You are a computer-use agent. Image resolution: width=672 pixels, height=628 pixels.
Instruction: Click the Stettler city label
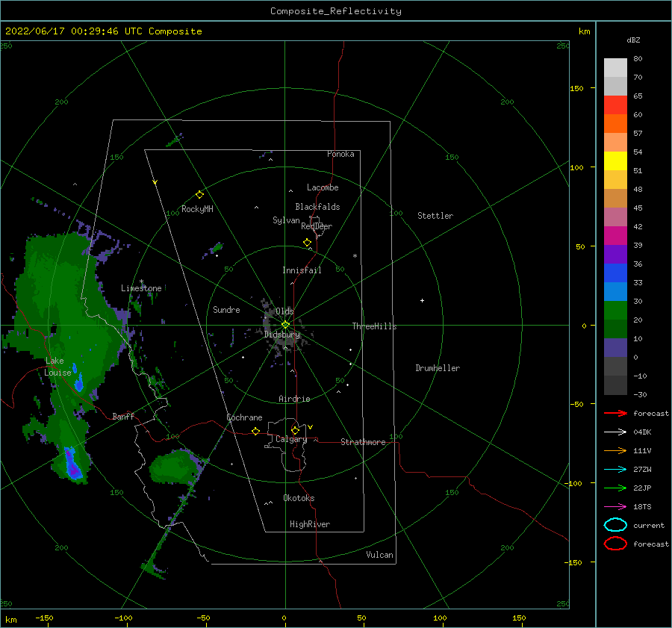[435, 216]
